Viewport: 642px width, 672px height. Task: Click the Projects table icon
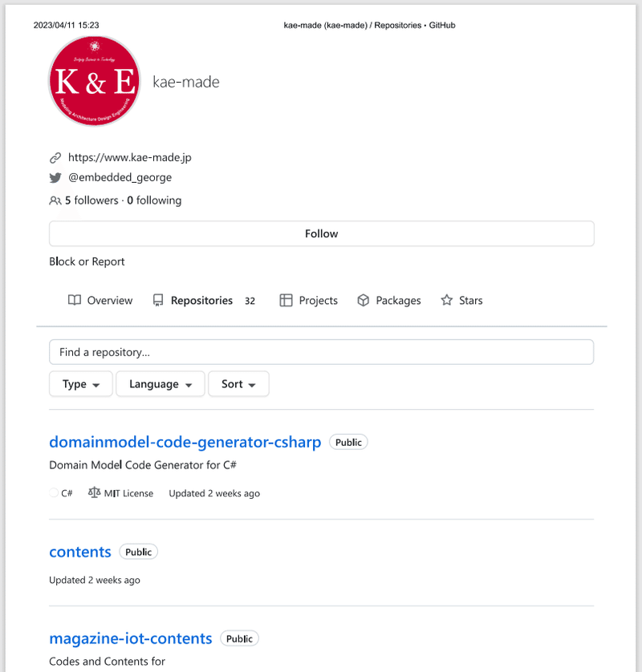pos(286,300)
